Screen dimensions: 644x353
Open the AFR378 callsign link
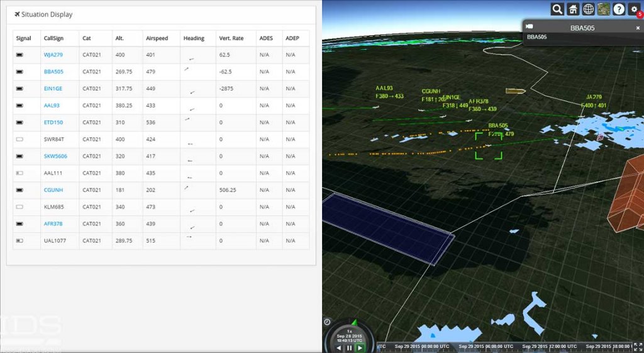[53, 224]
